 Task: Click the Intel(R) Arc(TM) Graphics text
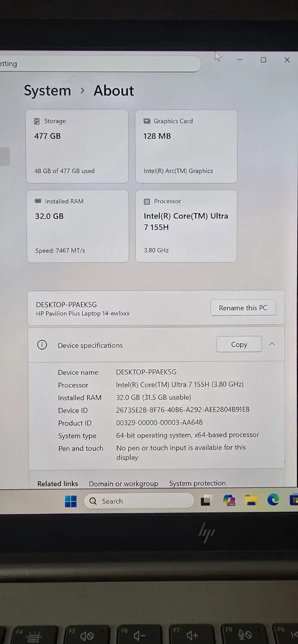click(x=178, y=171)
